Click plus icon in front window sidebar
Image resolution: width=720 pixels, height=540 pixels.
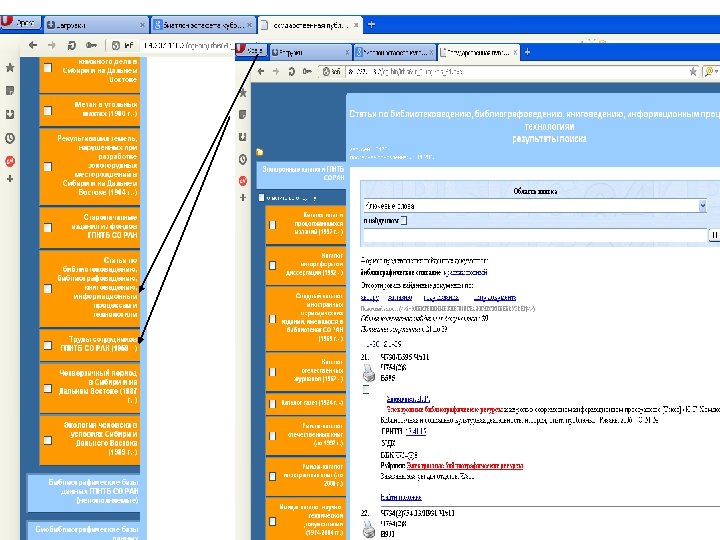[243, 197]
